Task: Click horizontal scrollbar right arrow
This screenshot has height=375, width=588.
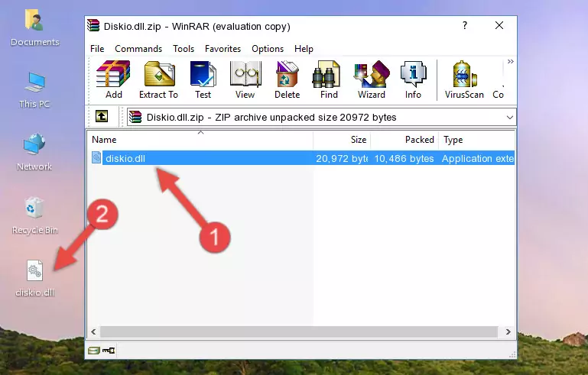Action: tap(508, 331)
